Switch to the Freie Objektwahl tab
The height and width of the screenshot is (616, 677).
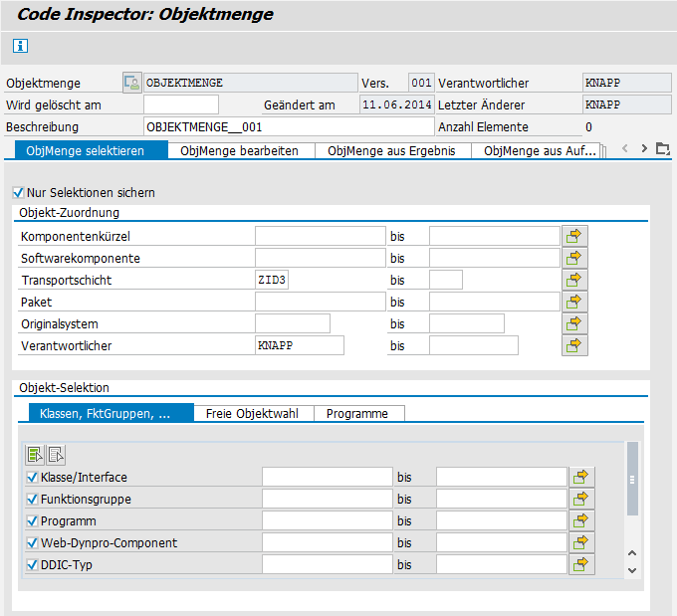(x=254, y=413)
